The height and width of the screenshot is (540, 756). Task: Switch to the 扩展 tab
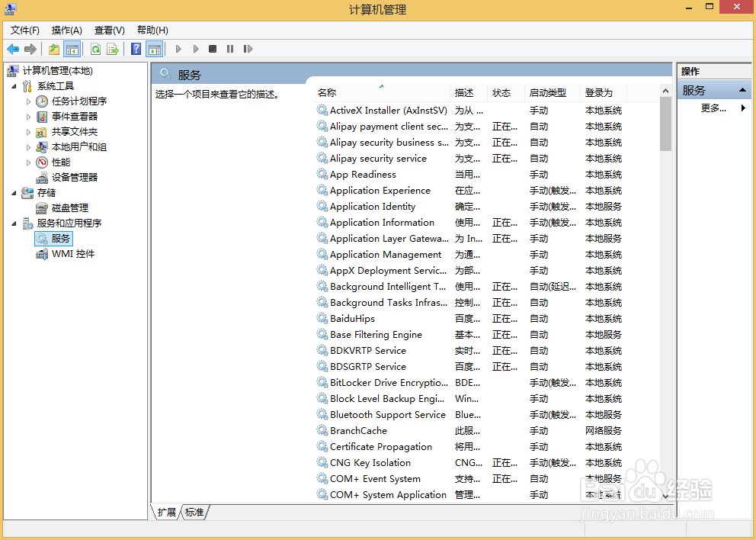click(167, 512)
